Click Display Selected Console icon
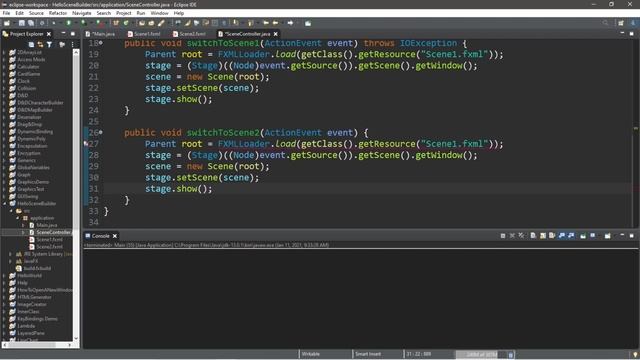 tap(593, 236)
